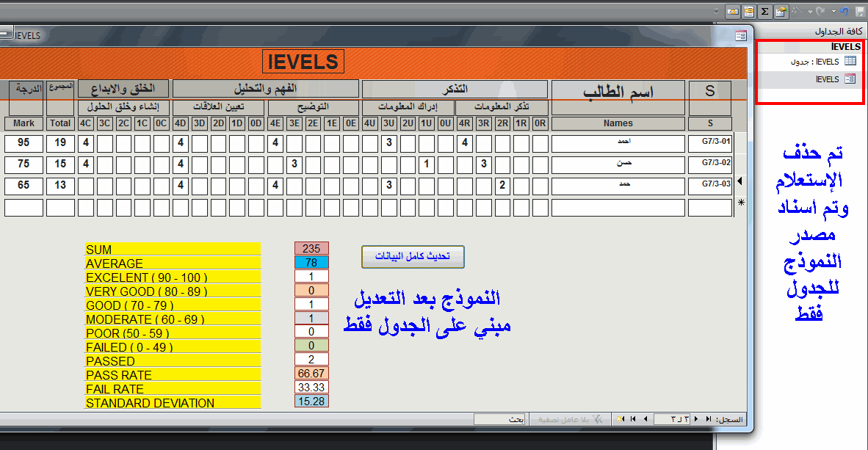Click the 'تحديث كامل البيانات' update button
Viewport: 868px width, 450px height.
point(413,257)
